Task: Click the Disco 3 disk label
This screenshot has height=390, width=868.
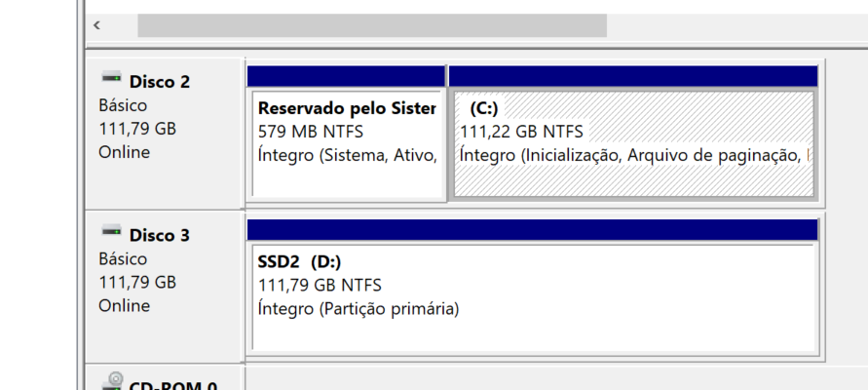Action: coord(159,235)
